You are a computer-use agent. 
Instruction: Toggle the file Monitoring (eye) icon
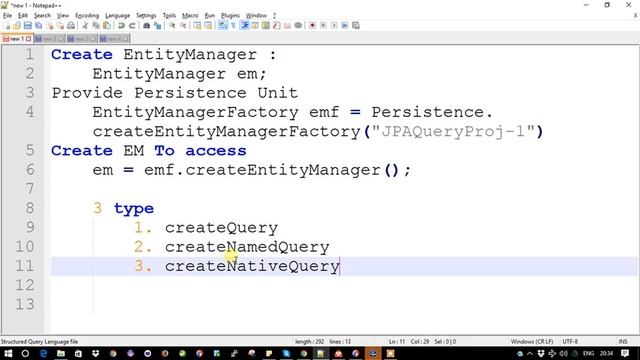point(298,26)
